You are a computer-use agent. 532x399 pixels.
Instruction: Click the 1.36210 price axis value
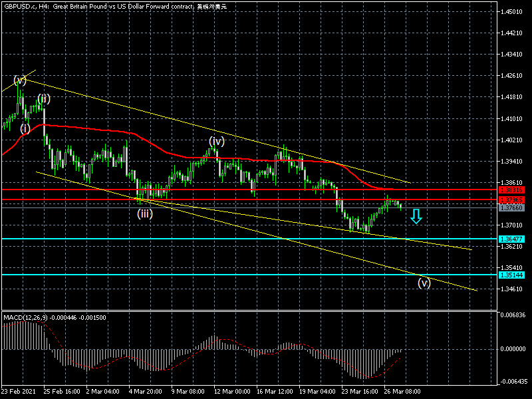point(511,247)
